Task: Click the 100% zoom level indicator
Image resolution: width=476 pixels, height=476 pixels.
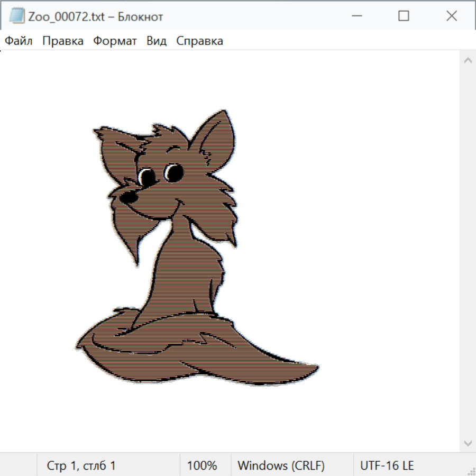Action: coord(202,465)
